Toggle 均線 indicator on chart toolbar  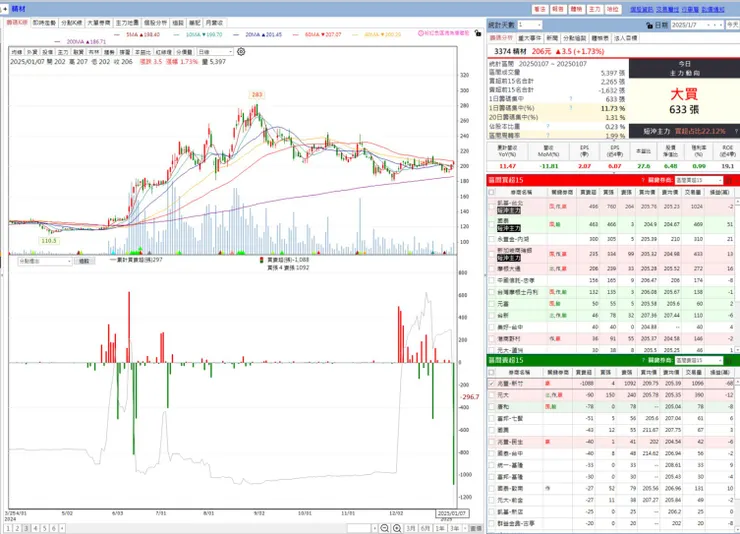17,52
